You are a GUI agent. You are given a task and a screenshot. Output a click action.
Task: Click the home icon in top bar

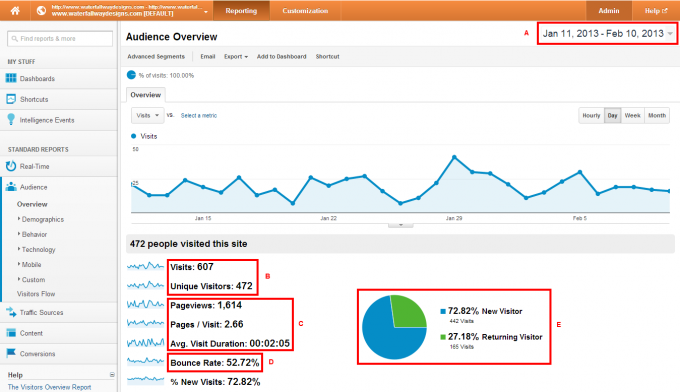[15, 11]
